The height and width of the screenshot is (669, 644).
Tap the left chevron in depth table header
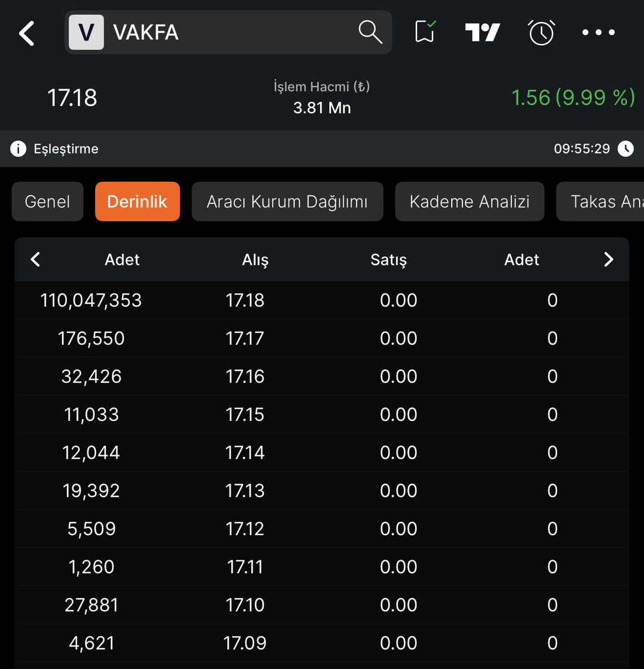coord(35,259)
